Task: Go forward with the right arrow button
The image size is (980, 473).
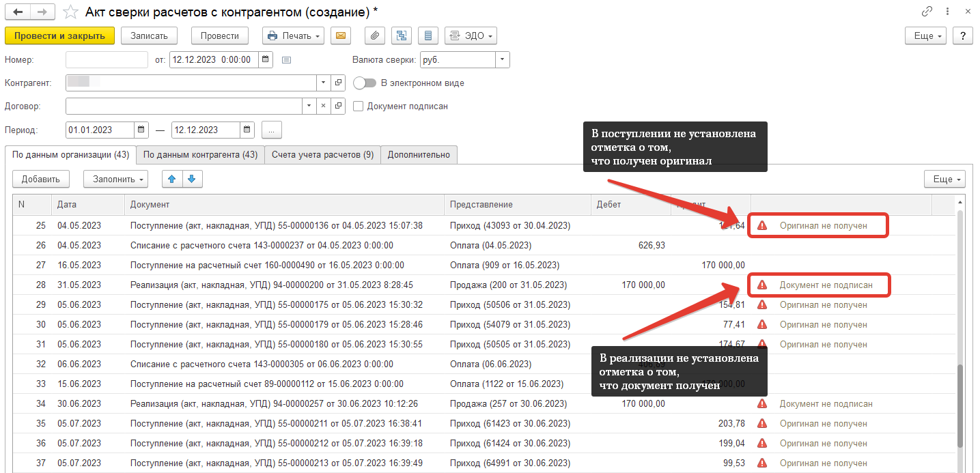Action: 42,12
